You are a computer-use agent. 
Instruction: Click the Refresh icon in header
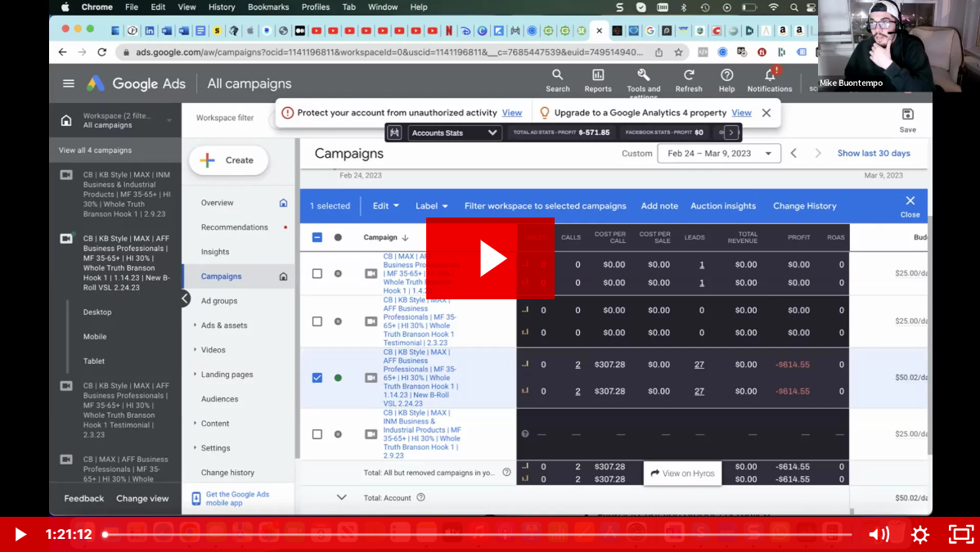(x=688, y=75)
